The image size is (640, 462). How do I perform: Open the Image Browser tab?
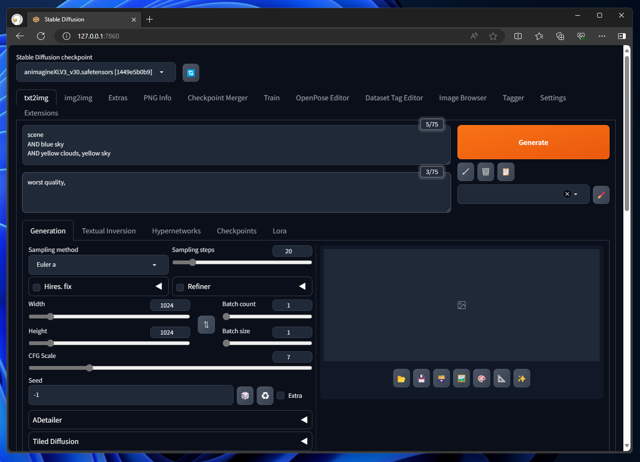point(462,98)
